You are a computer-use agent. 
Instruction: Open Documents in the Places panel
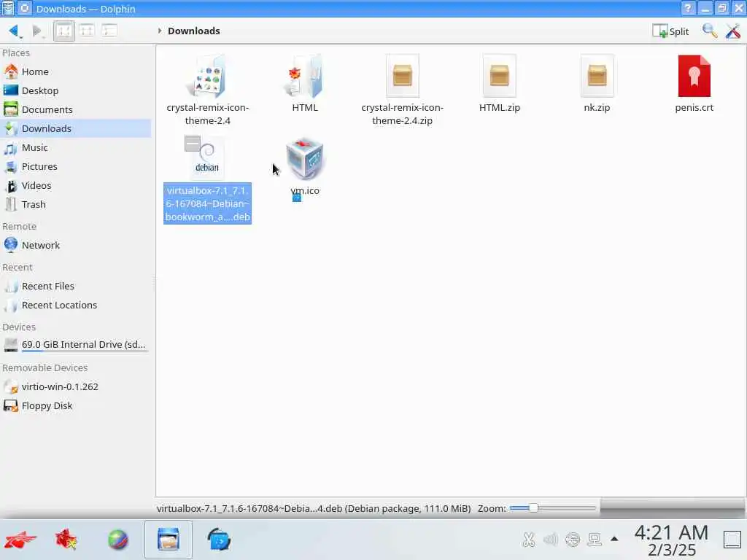click(x=76, y=109)
